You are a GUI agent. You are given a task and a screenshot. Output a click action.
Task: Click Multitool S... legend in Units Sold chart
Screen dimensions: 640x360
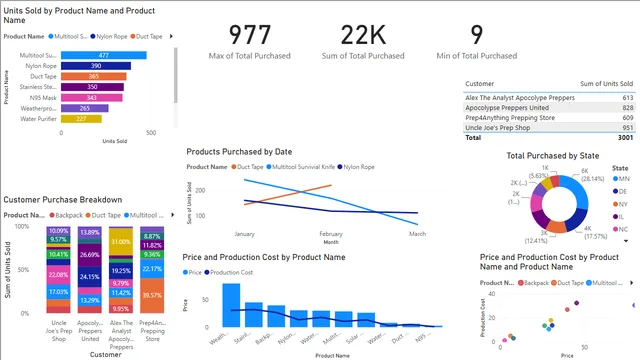click(68, 36)
